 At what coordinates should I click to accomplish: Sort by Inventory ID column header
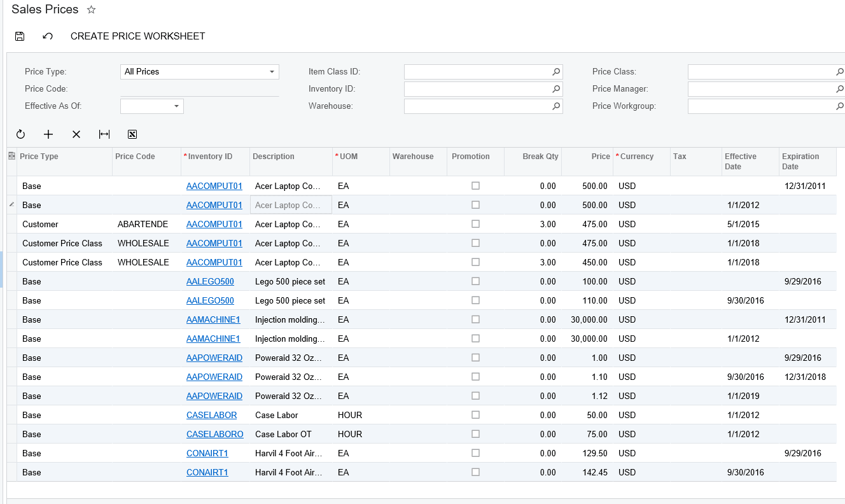pyautogui.click(x=215, y=162)
